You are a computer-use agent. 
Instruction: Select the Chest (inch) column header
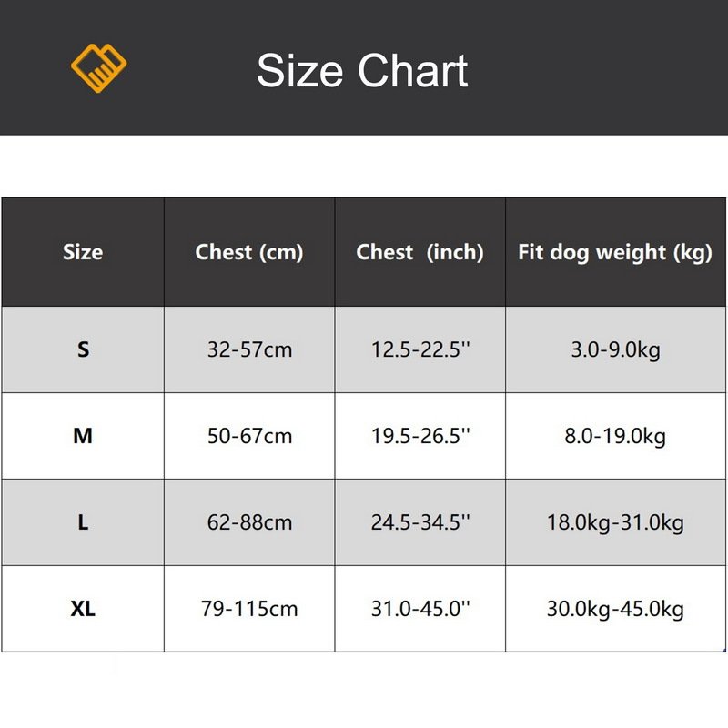coord(420,252)
